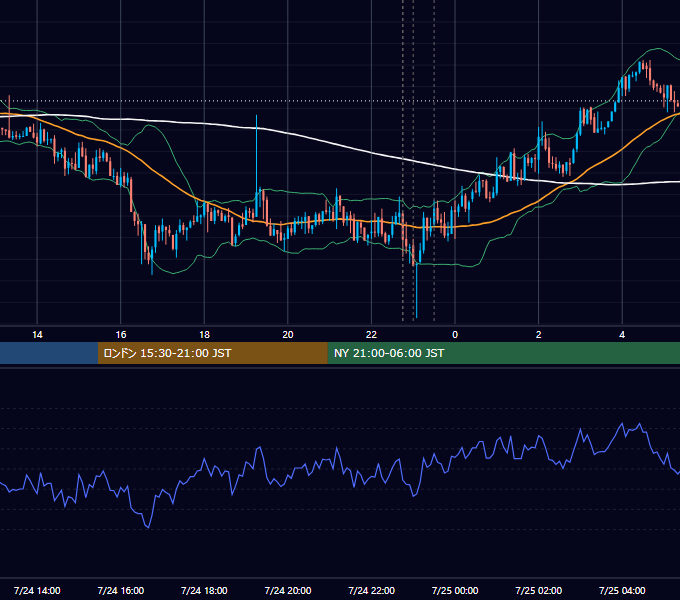
Task: Click the 7/24 22:00 date label
Action: [x=371, y=590]
